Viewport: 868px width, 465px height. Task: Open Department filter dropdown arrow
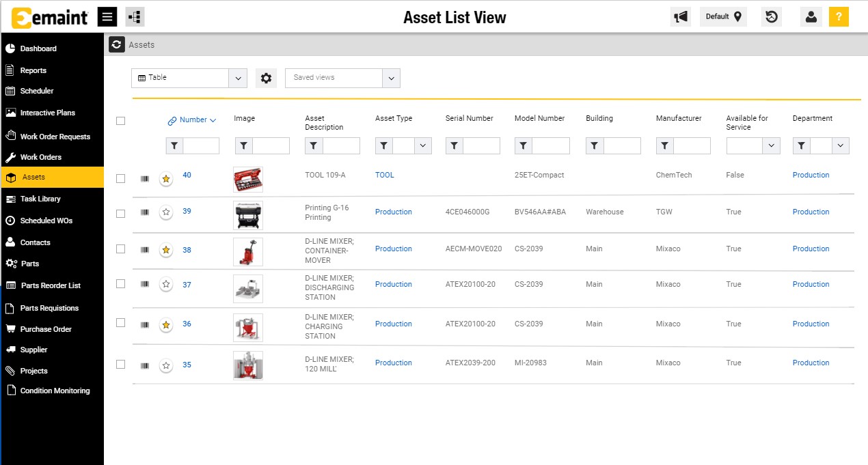[841, 145]
